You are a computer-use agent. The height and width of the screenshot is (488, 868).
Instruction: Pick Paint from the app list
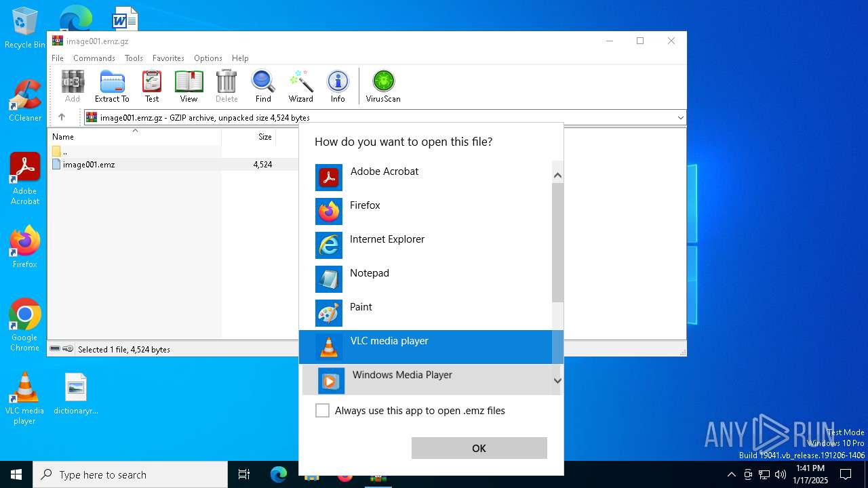[426, 313]
